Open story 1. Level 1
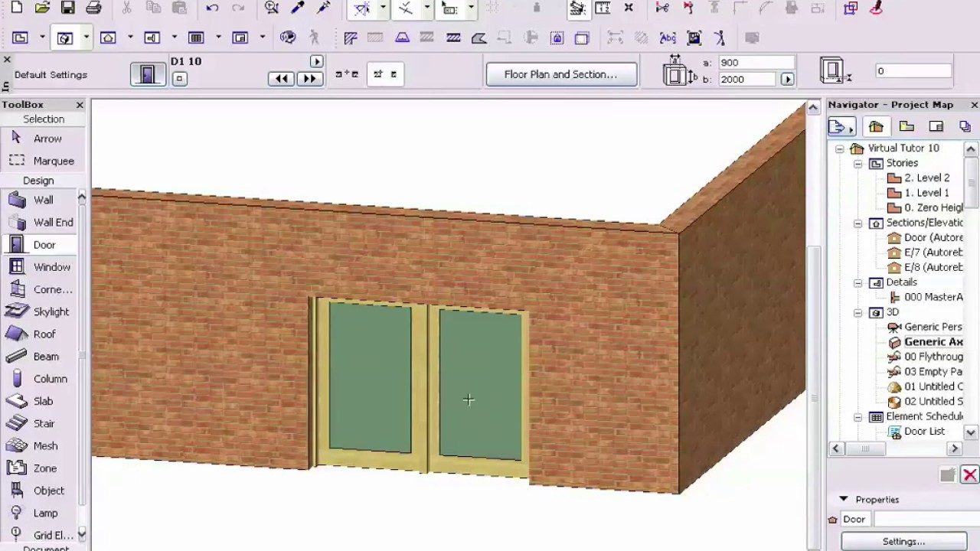The width and height of the screenshot is (980, 551). [x=918, y=193]
